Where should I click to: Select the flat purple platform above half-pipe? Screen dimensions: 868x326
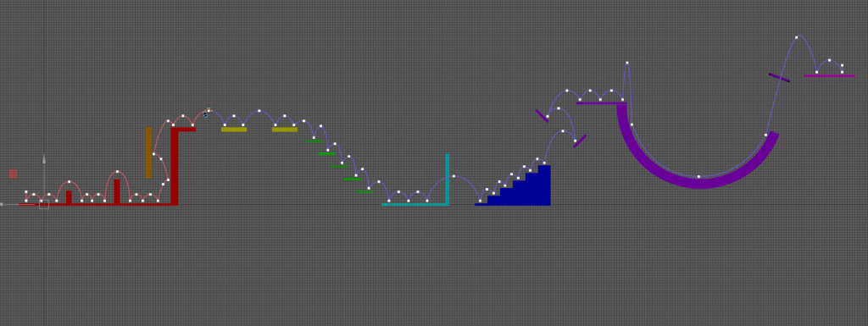pyautogui.click(x=601, y=103)
